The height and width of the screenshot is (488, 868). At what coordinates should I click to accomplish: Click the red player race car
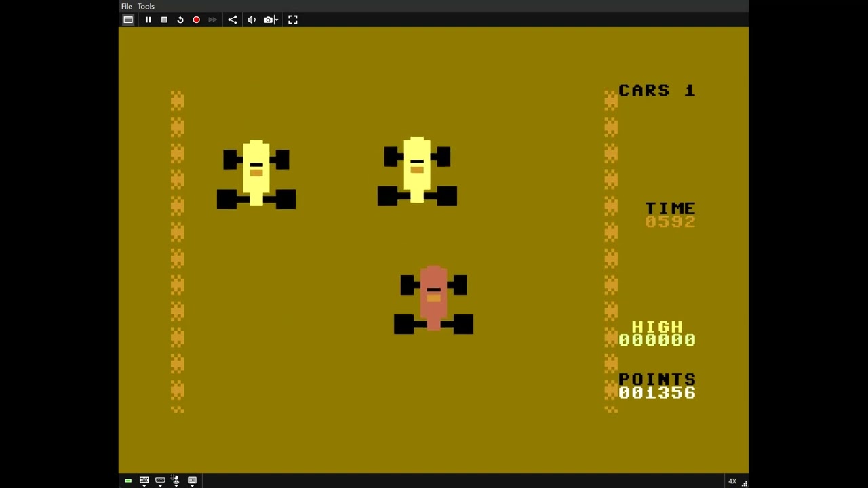[x=433, y=300]
